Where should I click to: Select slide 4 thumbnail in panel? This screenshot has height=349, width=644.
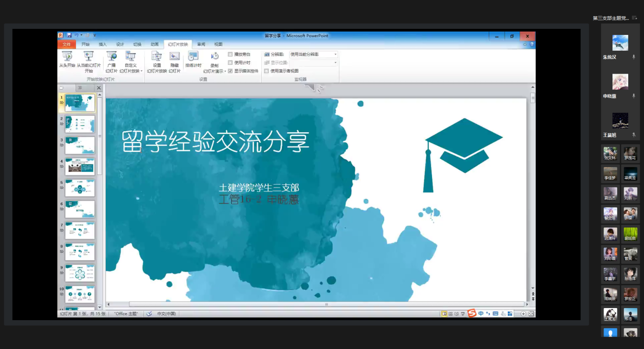(80, 166)
